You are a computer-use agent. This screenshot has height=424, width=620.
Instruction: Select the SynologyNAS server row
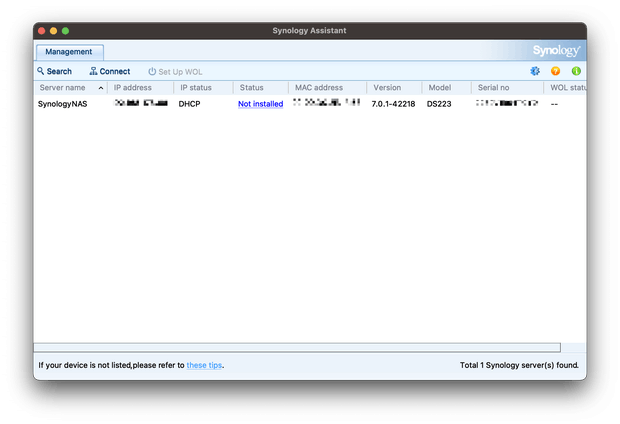tap(310, 104)
